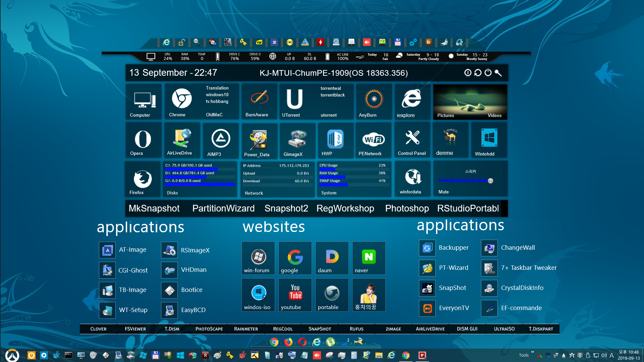644x362 pixels.
Task: Open the BurnAware tile
Action: pos(259,102)
